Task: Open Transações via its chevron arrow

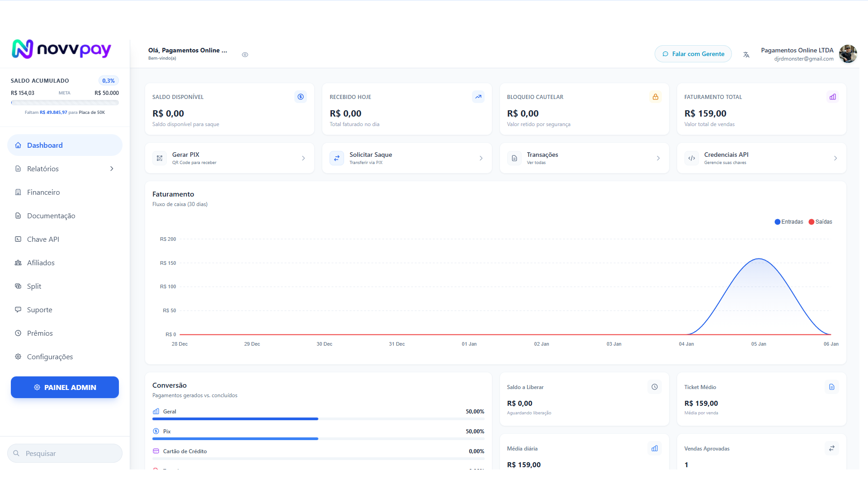Action: tap(658, 158)
